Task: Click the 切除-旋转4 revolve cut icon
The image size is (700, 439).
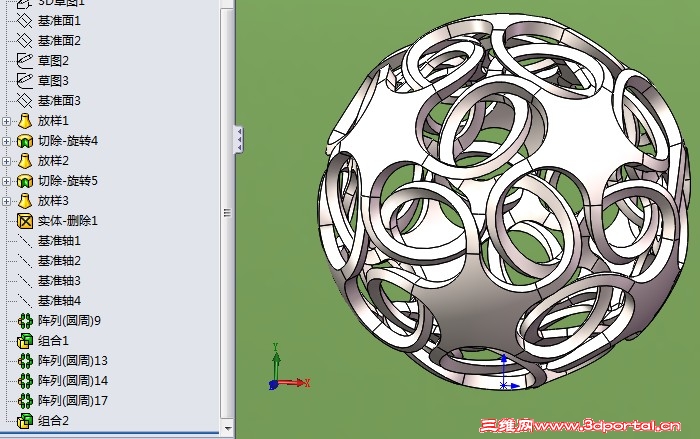Action: tap(25, 141)
